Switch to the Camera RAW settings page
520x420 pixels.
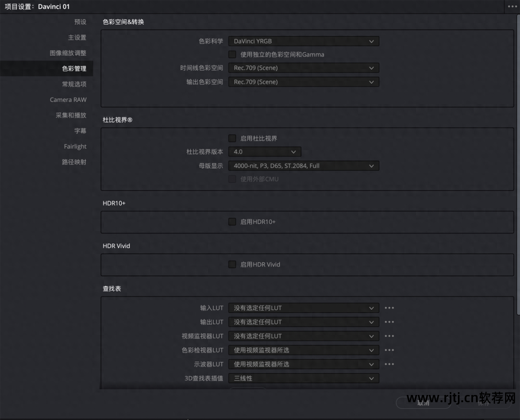click(68, 100)
